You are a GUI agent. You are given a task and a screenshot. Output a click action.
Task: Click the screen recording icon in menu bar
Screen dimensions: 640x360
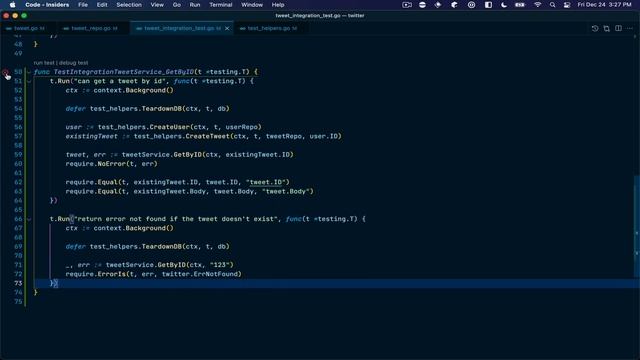(x=407, y=5)
